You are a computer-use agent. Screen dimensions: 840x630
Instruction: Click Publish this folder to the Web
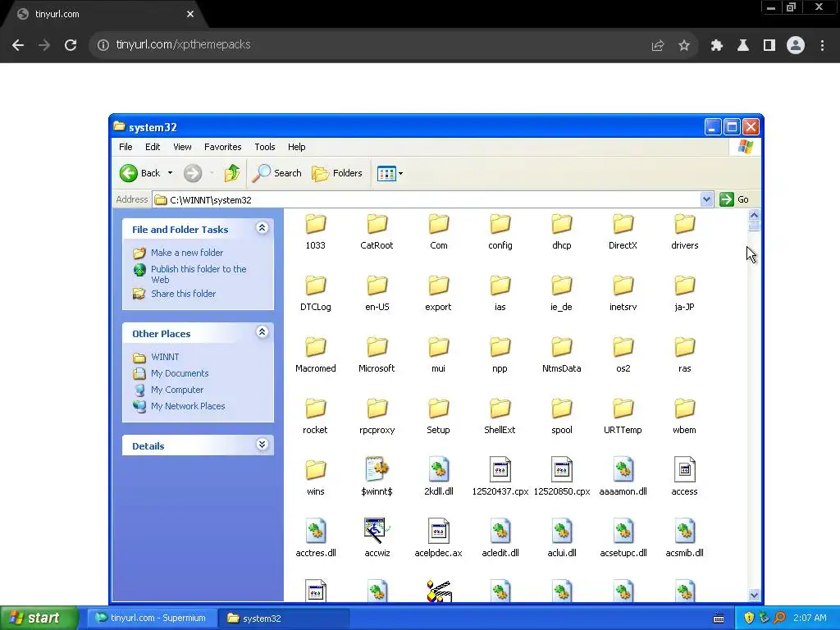click(199, 274)
